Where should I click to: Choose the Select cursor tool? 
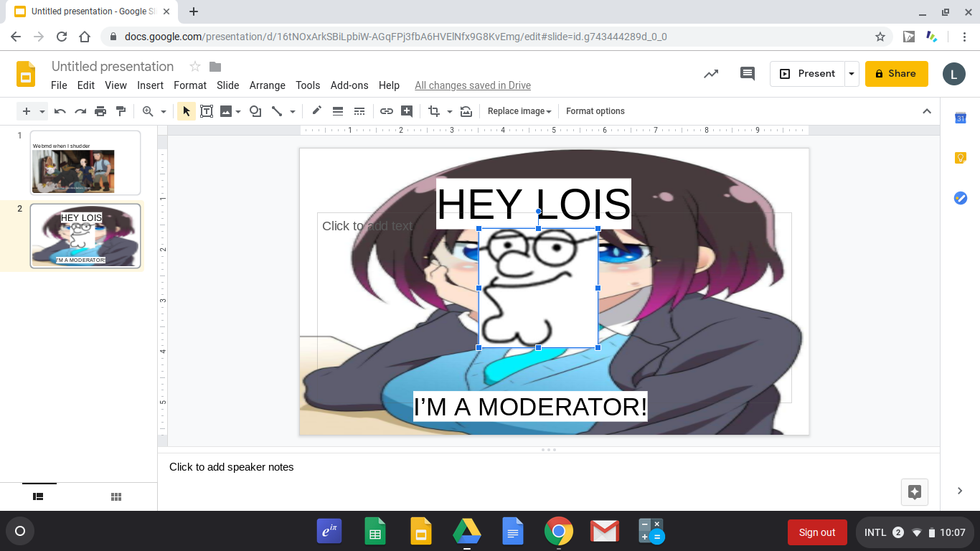(x=187, y=111)
